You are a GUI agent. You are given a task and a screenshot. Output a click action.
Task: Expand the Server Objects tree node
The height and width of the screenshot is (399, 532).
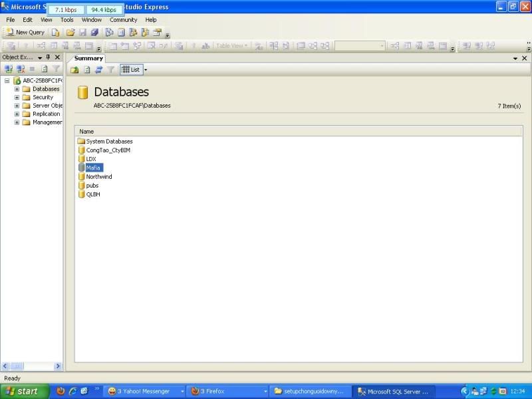[x=17, y=106]
